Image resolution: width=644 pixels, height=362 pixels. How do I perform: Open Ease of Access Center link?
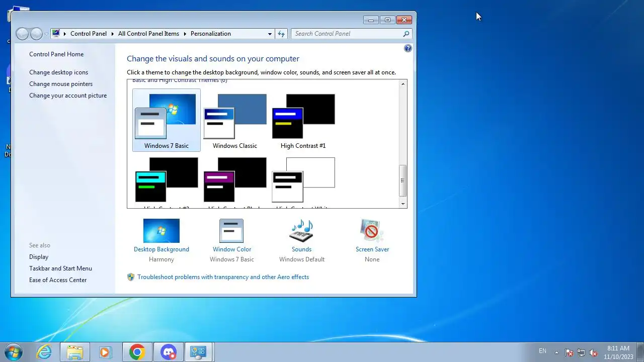(x=58, y=280)
